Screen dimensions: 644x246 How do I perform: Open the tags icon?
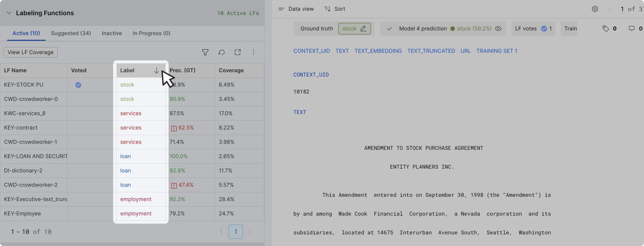coord(606,29)
